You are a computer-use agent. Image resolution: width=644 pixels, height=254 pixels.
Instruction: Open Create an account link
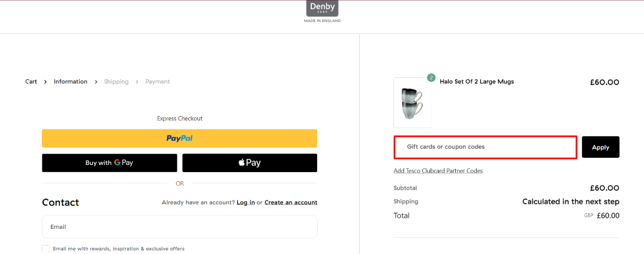pyautogui.click(x=291, y=202)
